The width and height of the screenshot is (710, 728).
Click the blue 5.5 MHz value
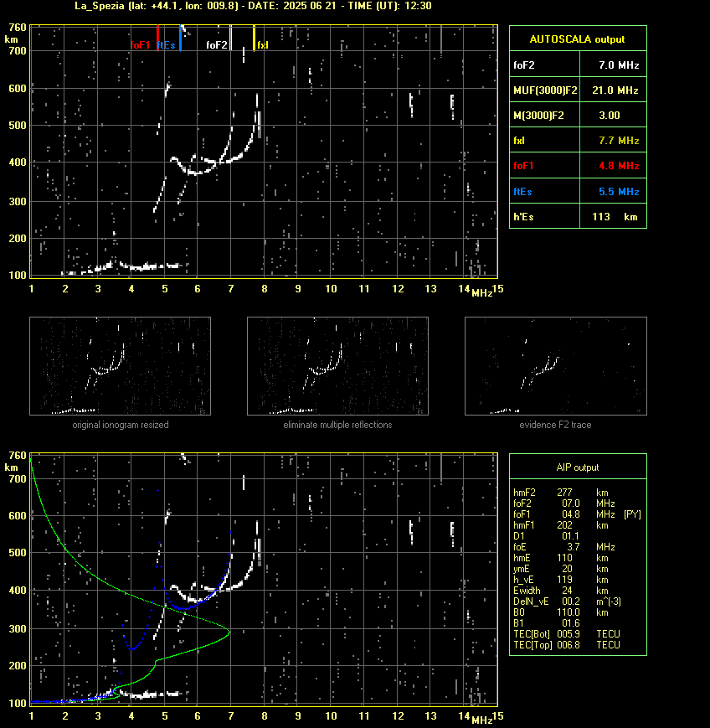point(619,191)
